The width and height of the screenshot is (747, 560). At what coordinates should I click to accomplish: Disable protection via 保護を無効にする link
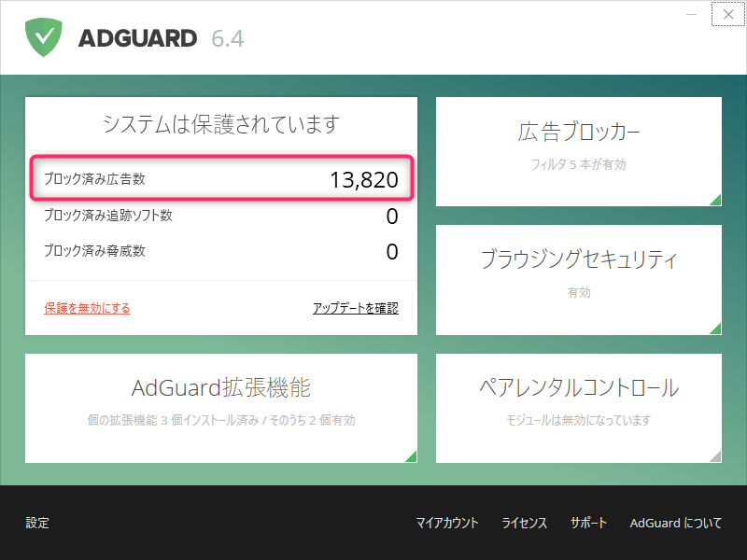coord(87,308)
